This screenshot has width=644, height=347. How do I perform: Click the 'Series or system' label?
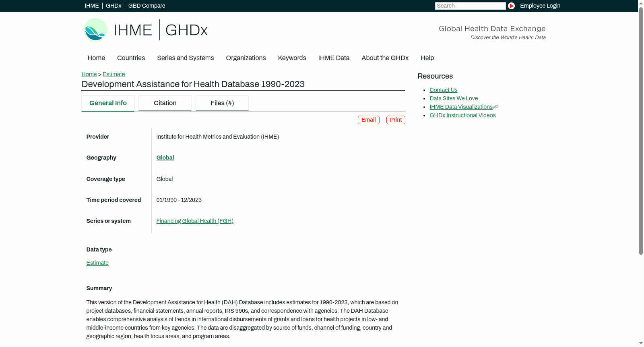coord(108,221)
